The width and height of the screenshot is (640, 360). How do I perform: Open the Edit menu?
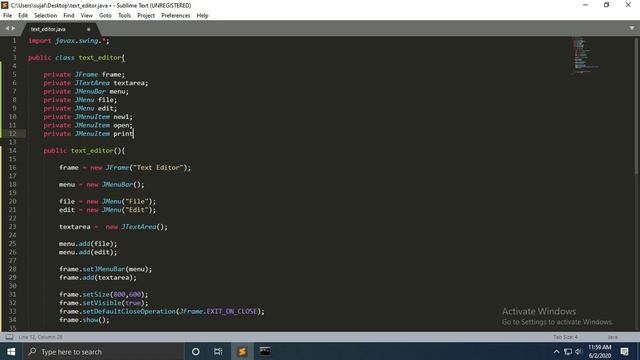pyautogui.click(x=23, y=16)
